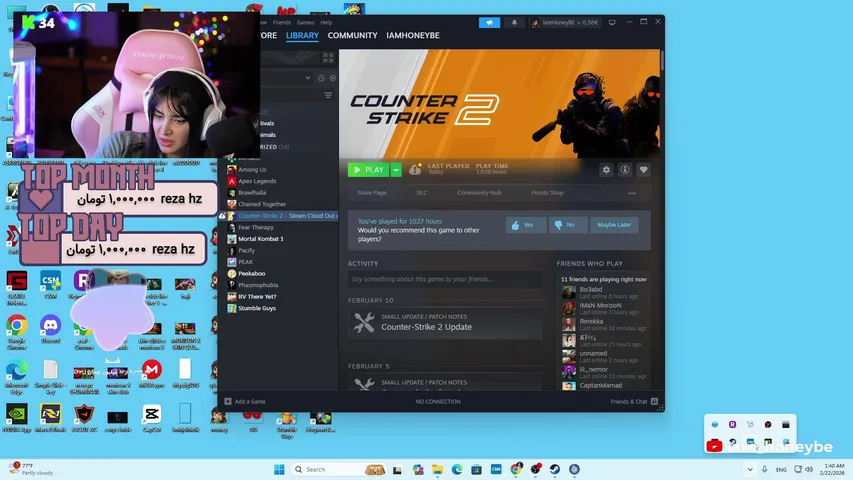Favorite Counter-Strike 2 with the heart icon
The height and width of the screenshot is (480, 853).
point(644,170)
